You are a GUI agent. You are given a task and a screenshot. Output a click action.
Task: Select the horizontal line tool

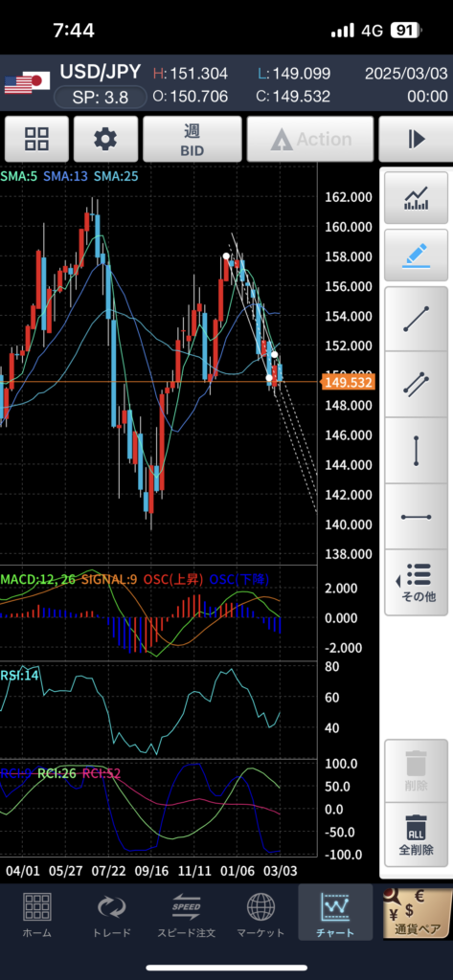[x=416, y=517]
